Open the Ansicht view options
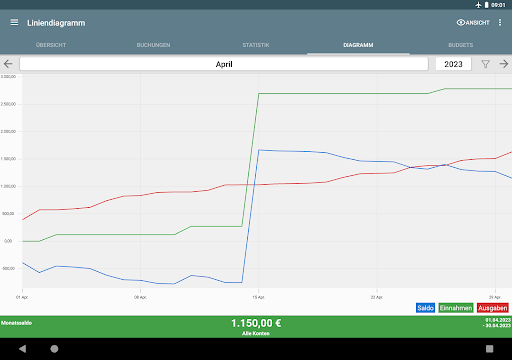512x360 pixels. (473, 23)
